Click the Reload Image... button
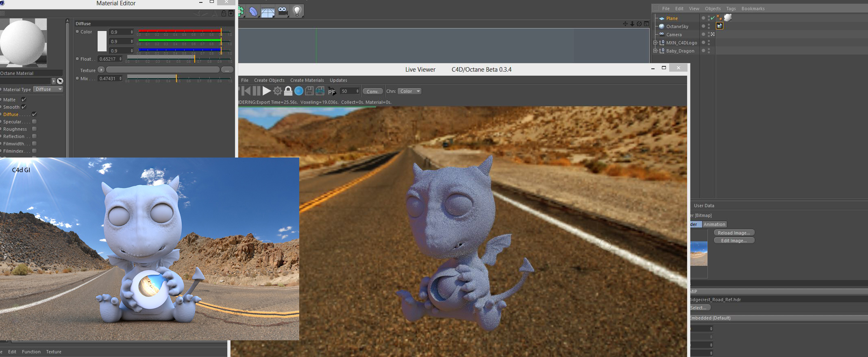The height and width of the screenshot is (357, 868). [734, 233]
